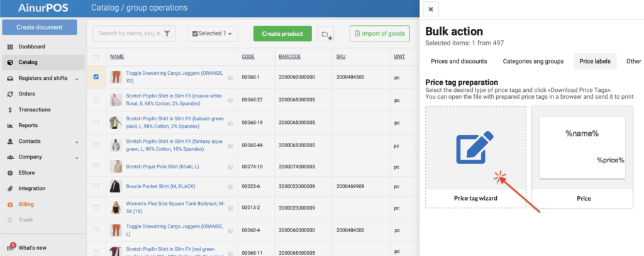Click code cell 00023-6
Image resolution: width=644 pixels, height=256 pixels.
point(250,186)
